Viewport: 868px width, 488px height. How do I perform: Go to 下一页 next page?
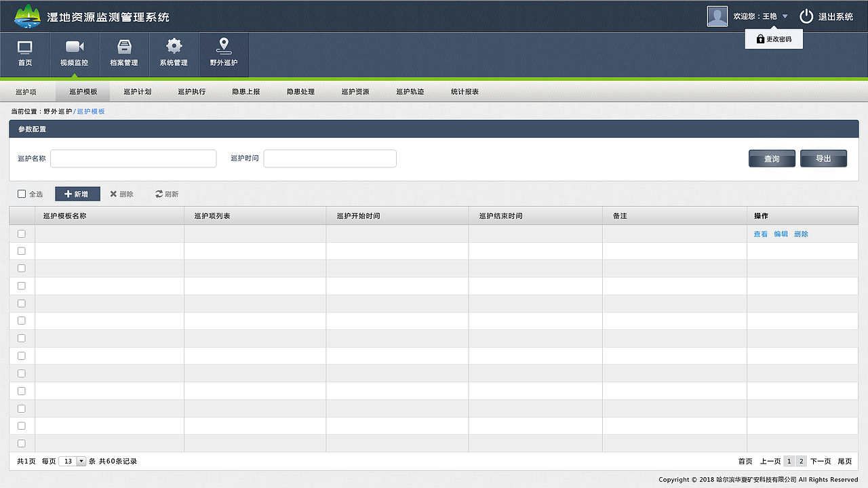point(821,462)
